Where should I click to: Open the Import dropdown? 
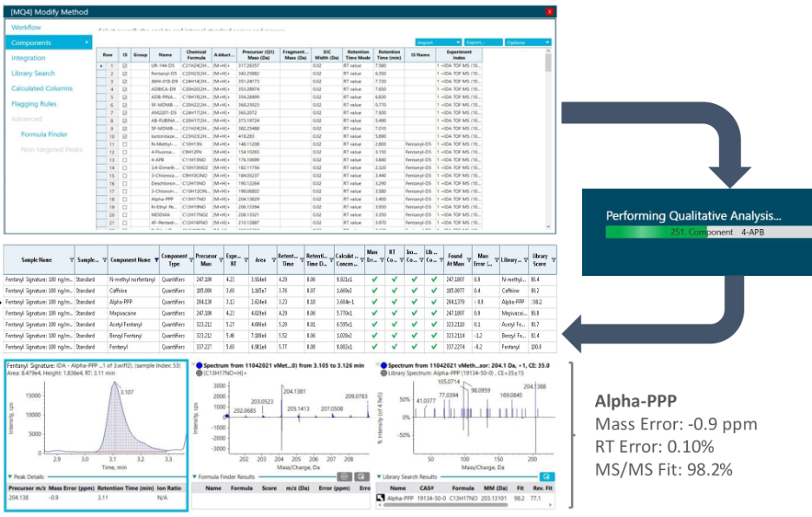[438, 43]
